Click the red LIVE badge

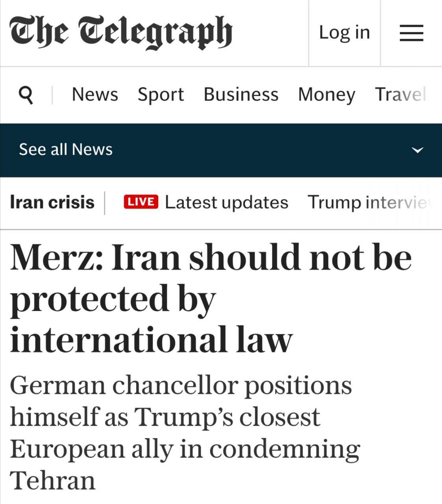click(x=141, y=202)
